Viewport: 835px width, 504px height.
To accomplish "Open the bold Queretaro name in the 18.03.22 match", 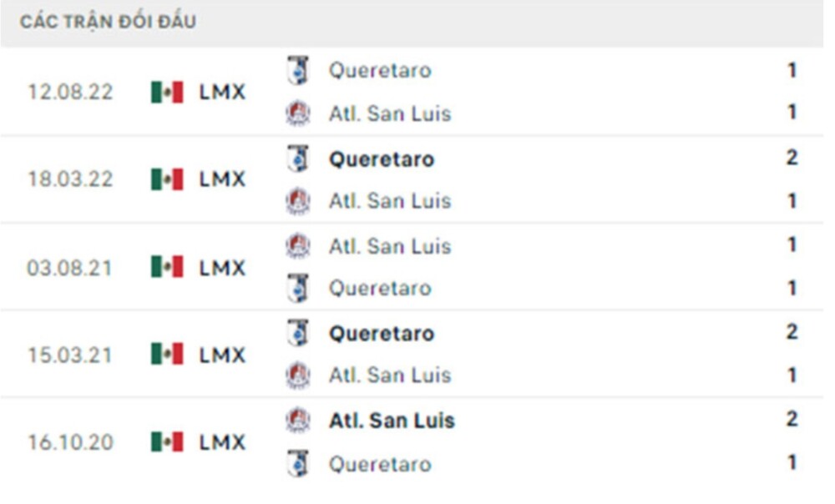I will 381,159.
